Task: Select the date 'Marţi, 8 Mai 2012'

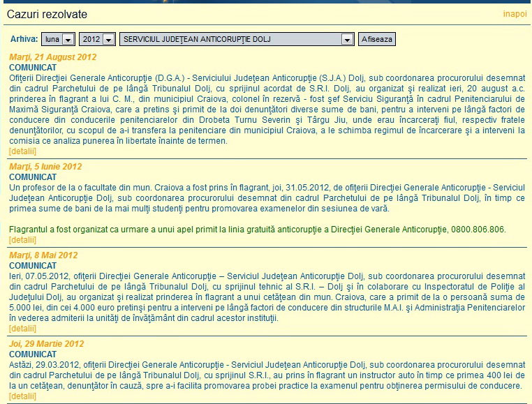Action: pyautogui.click(x=43, y=255)
